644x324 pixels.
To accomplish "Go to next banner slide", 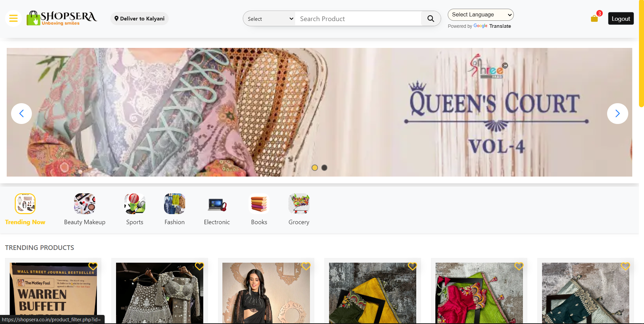I will coord(617,114).
